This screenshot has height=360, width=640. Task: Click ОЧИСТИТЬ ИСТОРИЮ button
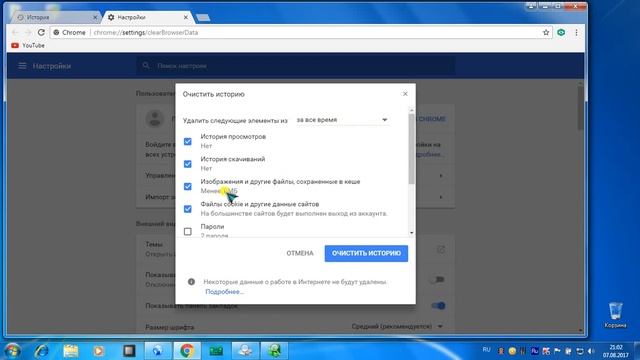366,253
